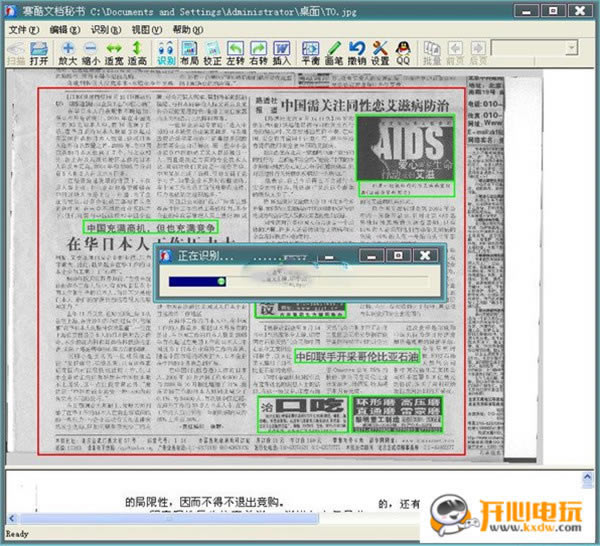Click the 校正 deskew icon
This screenshot has width=600, height=546.
tap(212, 53)
